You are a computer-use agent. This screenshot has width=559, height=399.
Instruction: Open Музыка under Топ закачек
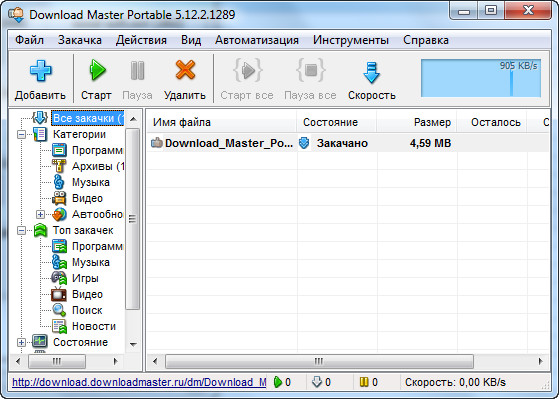click(91, 262)
